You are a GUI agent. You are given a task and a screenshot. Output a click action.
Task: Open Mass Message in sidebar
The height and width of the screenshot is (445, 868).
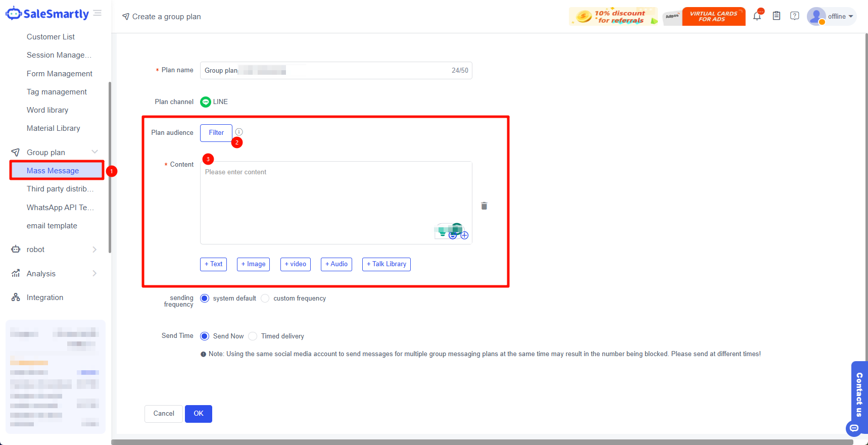point(53,171)
